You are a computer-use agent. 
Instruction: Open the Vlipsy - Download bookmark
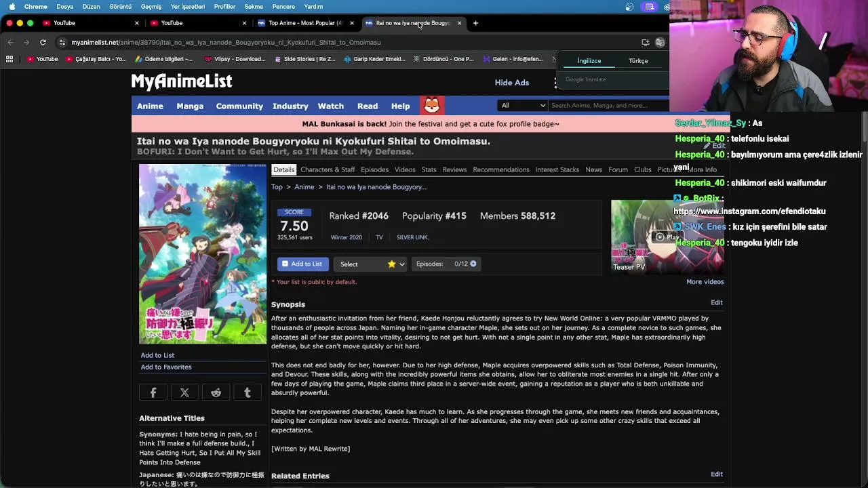(235, 59)
